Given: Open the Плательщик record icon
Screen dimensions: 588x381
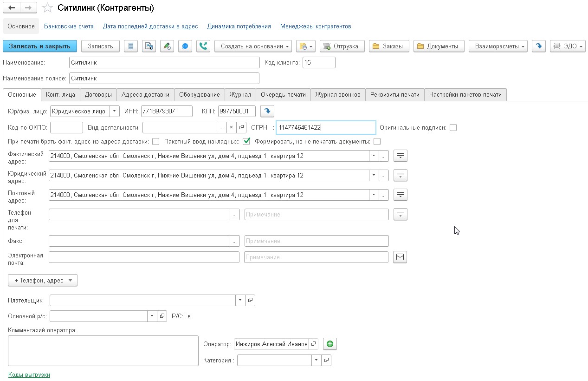Looking at the screenshot, I should pyautogui.click(x=250, y=300).
